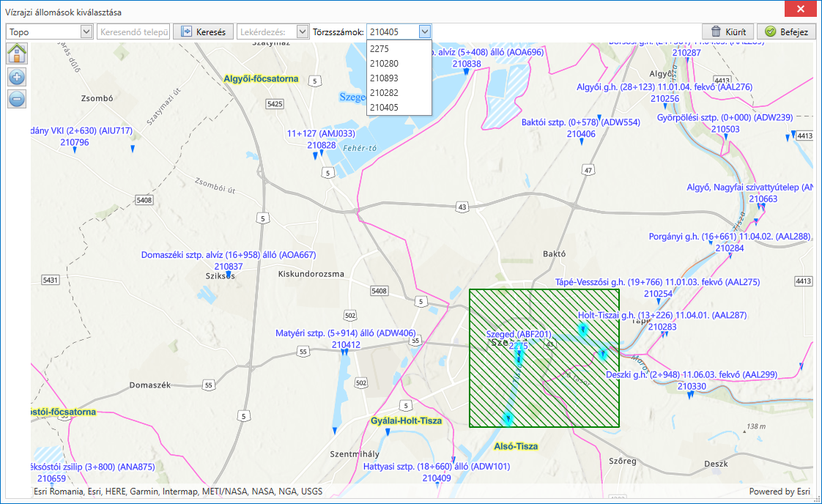This screenshot has height=504, width=822.
Task: Select the Porgányi 210284 station marker
Action: point(730,256)
